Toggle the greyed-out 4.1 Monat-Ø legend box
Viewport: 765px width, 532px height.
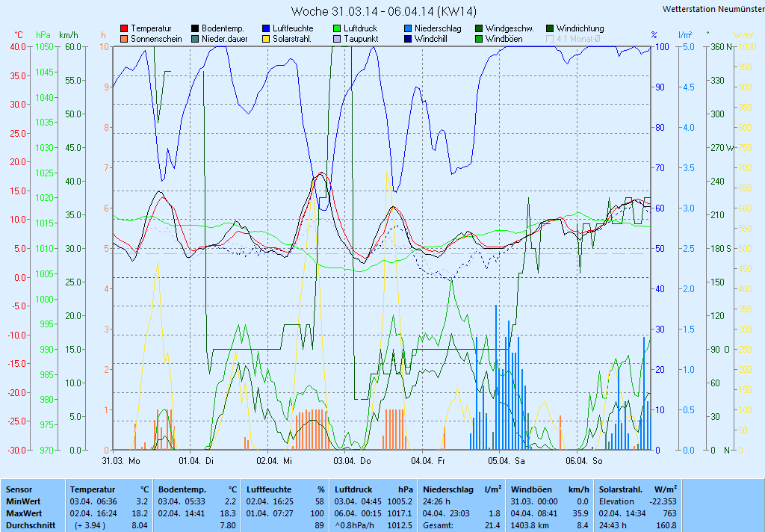[x=550, y=39]
